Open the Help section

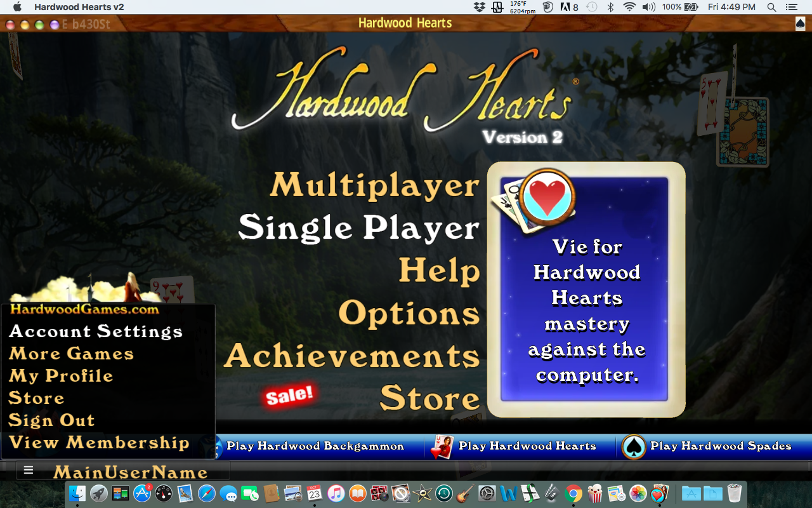coord(439,271)
